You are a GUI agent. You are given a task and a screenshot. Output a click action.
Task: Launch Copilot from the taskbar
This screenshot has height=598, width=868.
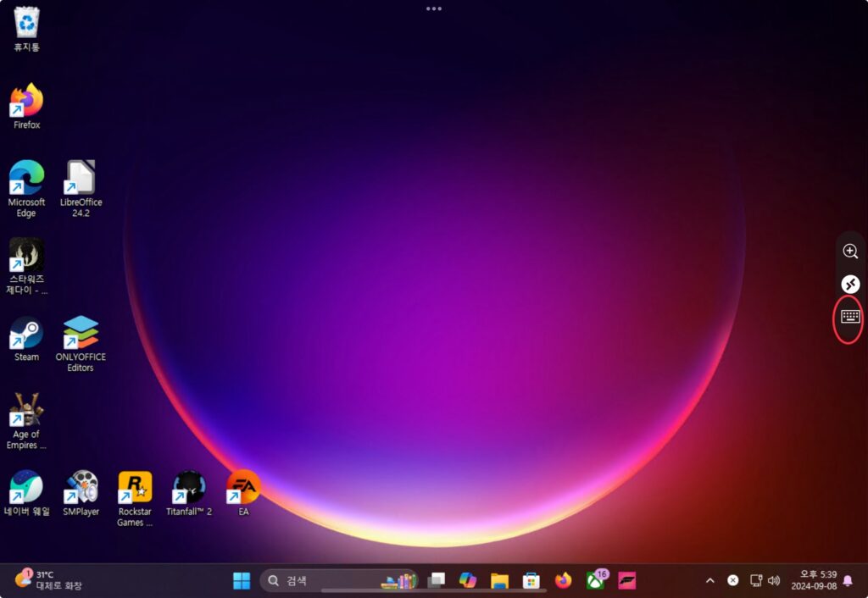[468, 580]
